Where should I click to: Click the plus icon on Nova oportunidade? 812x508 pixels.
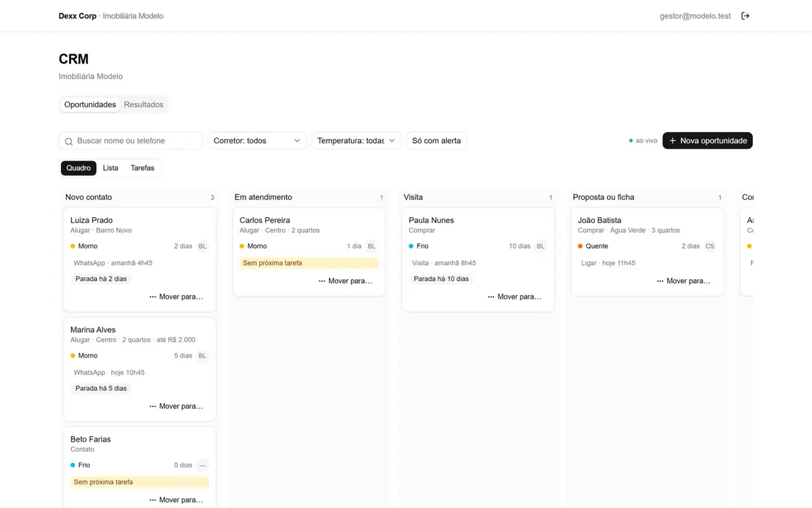pyautogui.click(x=673, y=141)
